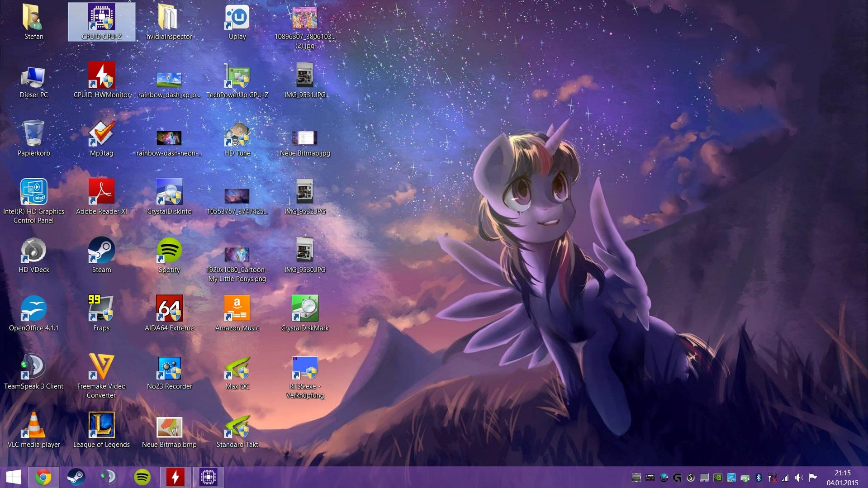The height and width of the screenshot is (488, 868).
Task: Run the Max OC shortcut
Action: pos(237,373)
